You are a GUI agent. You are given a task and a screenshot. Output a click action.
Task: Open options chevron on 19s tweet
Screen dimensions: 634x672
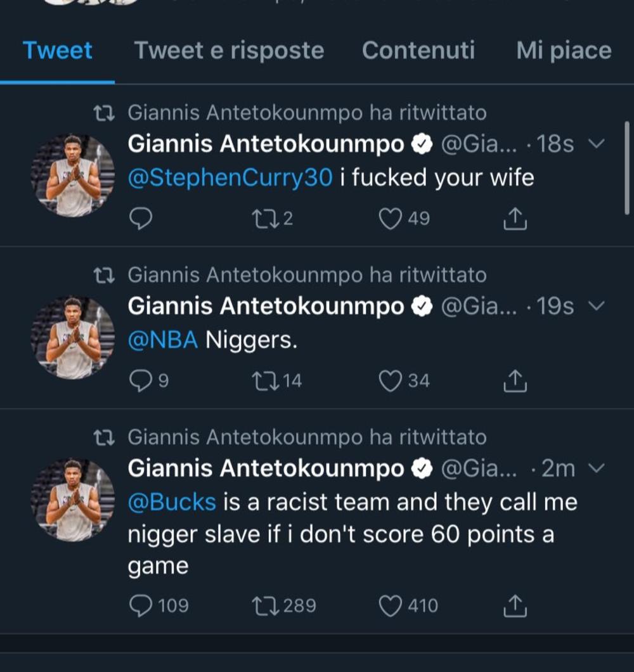coord(597,306)
